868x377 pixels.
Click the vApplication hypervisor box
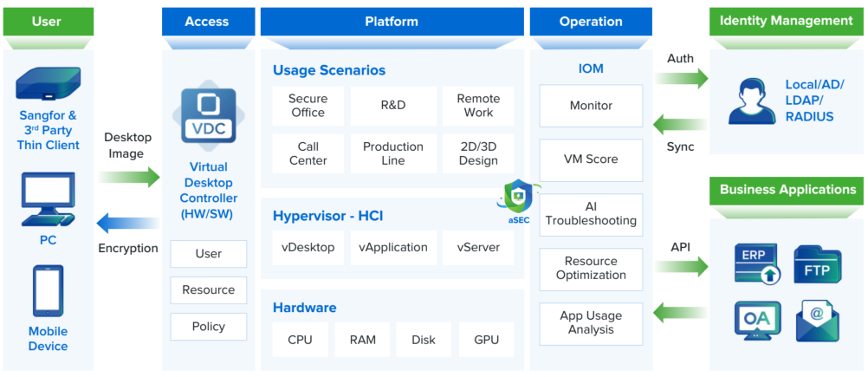pos(393,247)
